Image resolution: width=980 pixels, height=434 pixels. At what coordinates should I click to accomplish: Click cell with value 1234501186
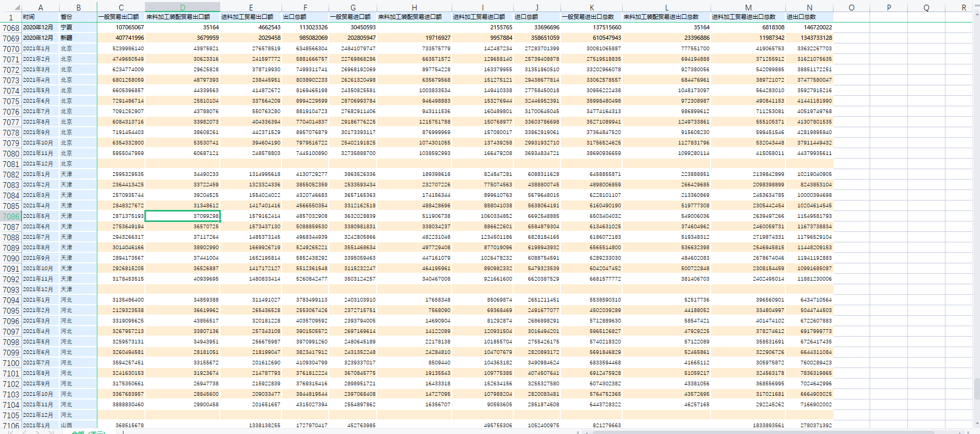(482, 237)
